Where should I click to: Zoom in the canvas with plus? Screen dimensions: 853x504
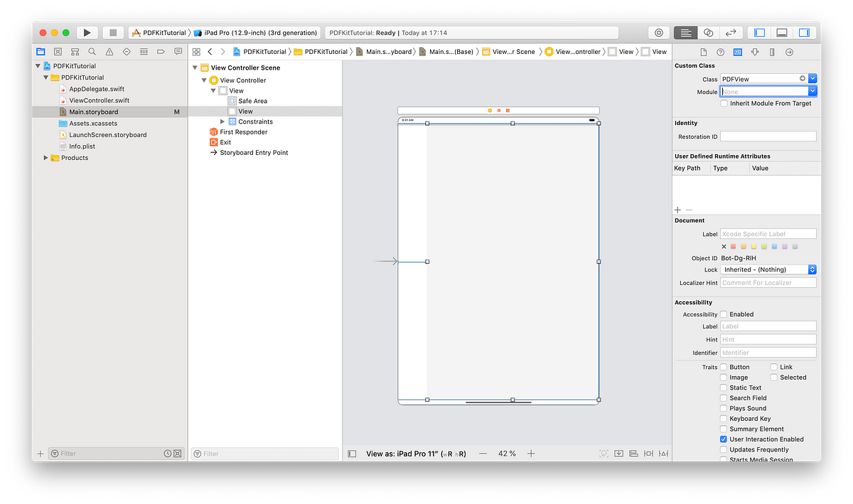(x=531, y=454)
